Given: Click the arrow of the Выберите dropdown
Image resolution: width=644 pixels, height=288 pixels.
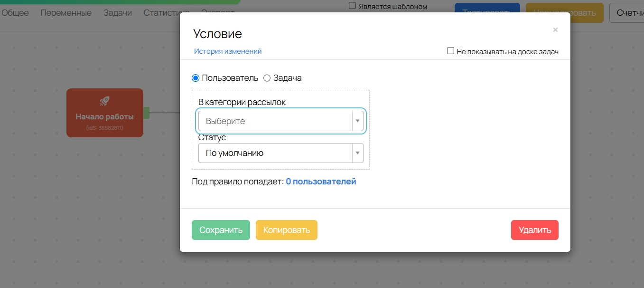Looking at the screenshot, I should click(x=357, y=121).
